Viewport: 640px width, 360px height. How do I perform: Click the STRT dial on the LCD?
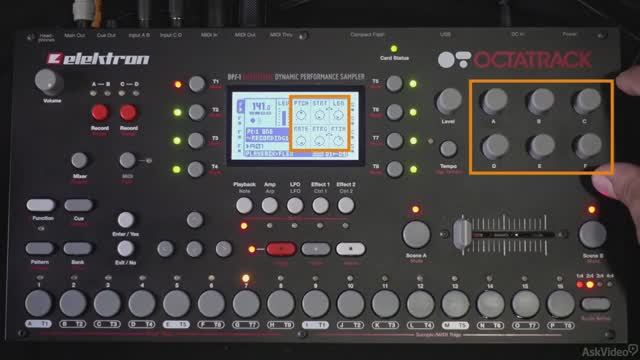(x=320, y=115)
